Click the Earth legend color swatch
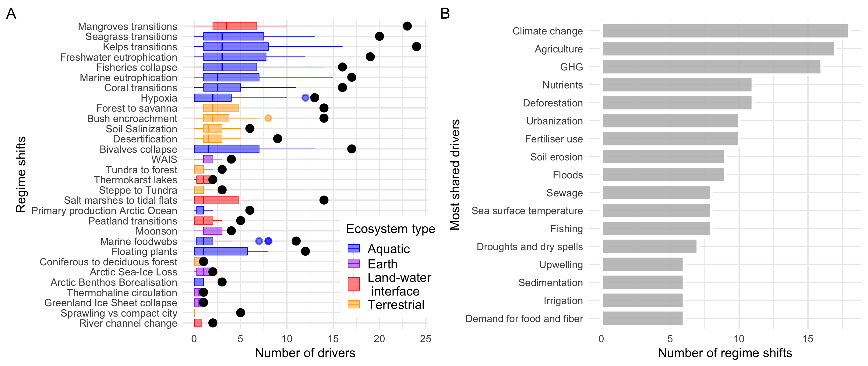 click(x=354, y=264)
